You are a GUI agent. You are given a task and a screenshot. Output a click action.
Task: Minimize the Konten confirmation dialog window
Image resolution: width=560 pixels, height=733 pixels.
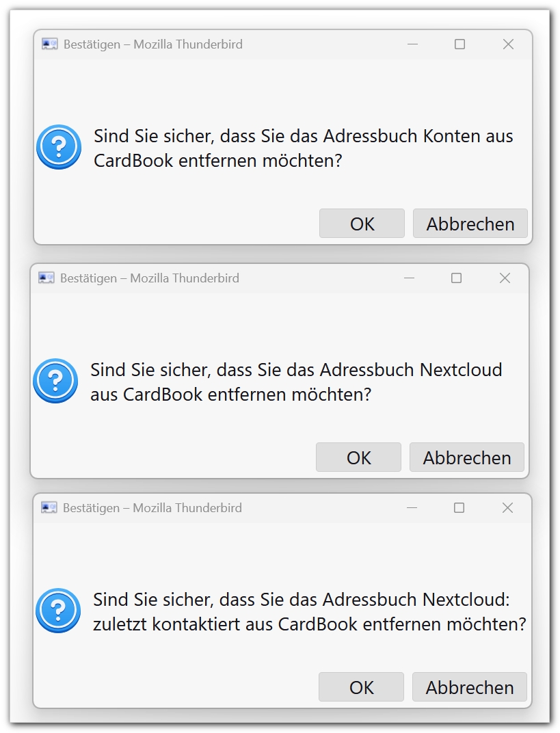tap(412, 44)
